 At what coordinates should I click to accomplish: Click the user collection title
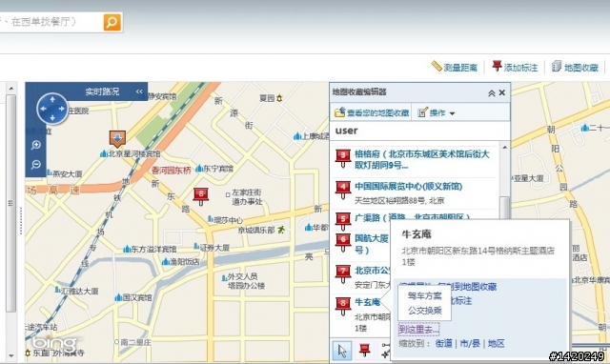pyautogui.click(x=346, y=131)
